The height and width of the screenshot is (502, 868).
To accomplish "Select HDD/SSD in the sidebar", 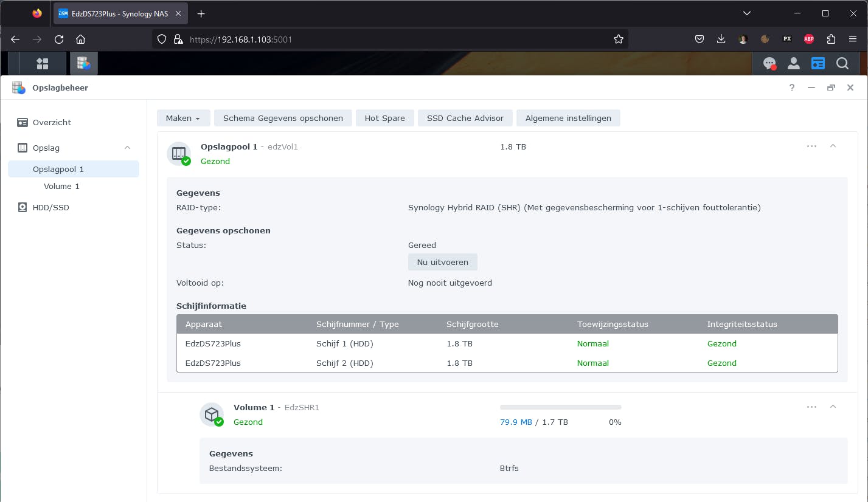I will click(x=51, y=207).
